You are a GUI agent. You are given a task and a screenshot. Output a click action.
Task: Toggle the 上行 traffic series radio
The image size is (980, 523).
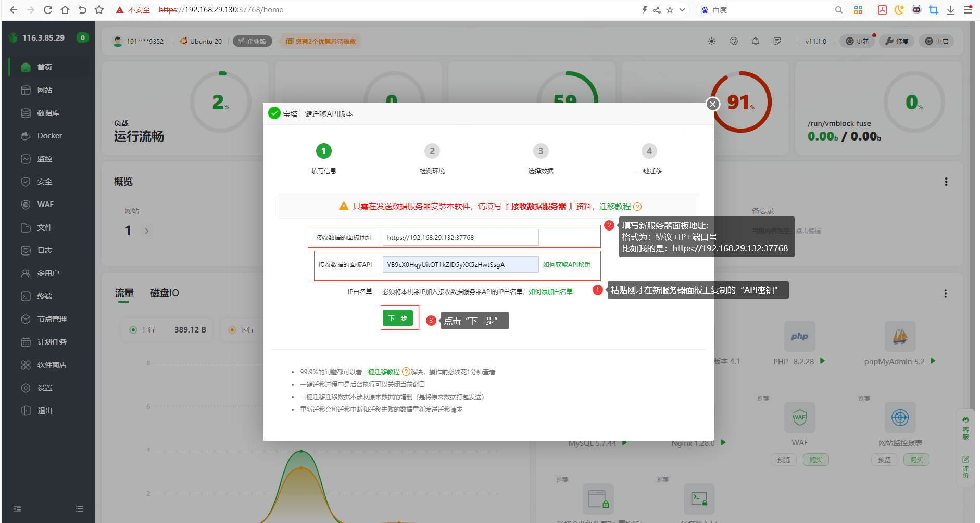[133, 330]
